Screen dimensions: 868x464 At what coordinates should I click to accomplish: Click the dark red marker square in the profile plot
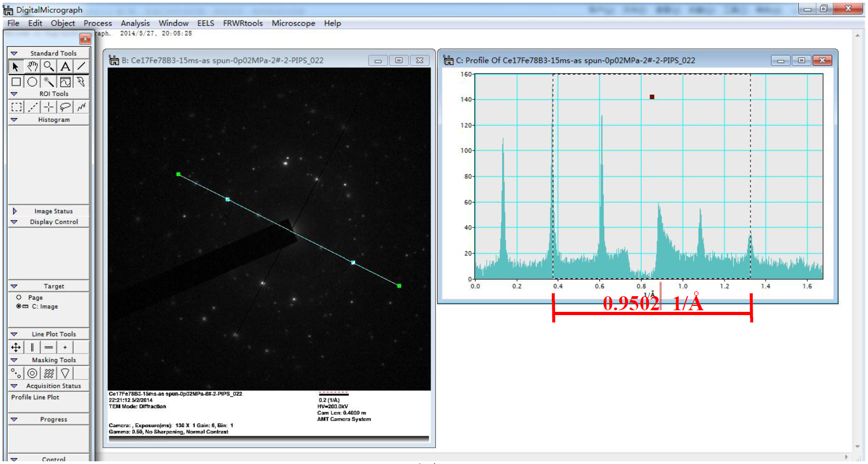point(652,97)
